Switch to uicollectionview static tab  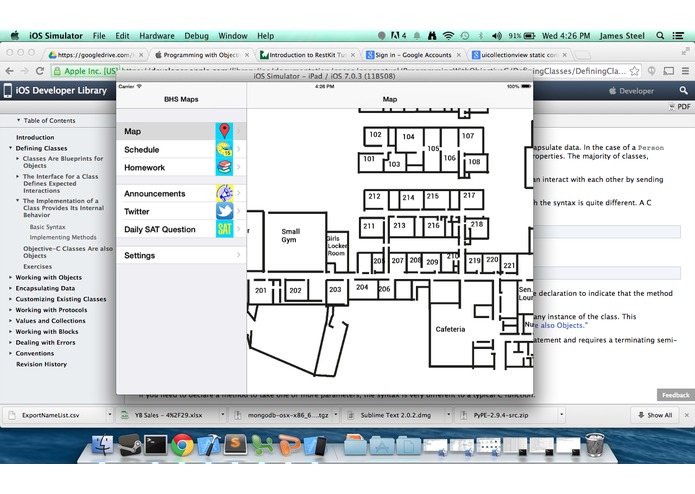point(519,55)
